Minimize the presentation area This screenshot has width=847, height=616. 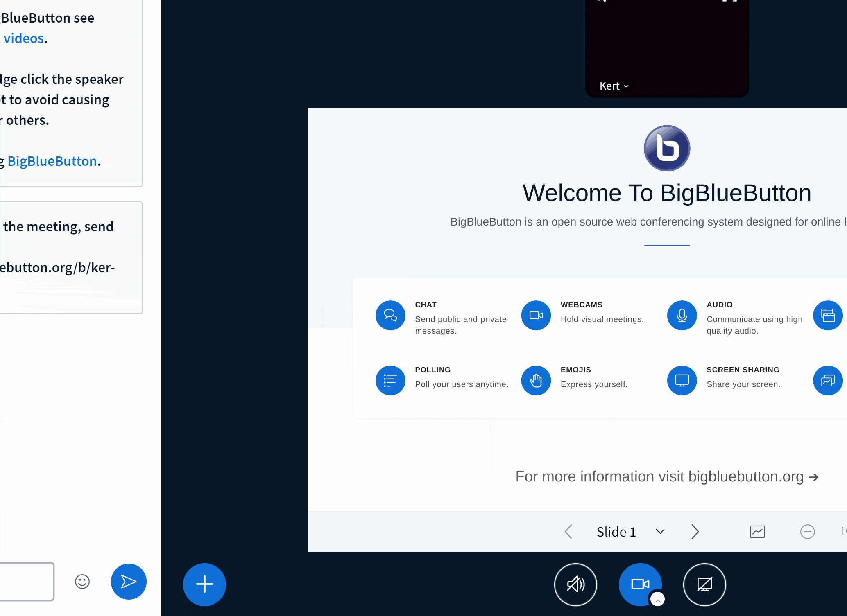(x=757, y=531)
